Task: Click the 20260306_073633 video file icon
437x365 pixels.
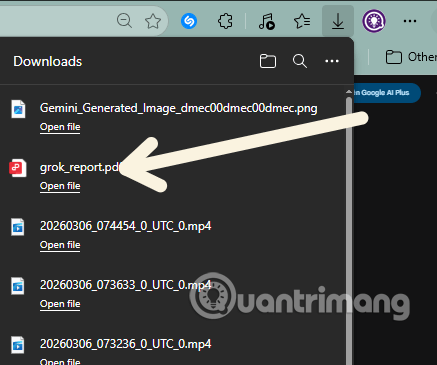Action: [18, 286]
